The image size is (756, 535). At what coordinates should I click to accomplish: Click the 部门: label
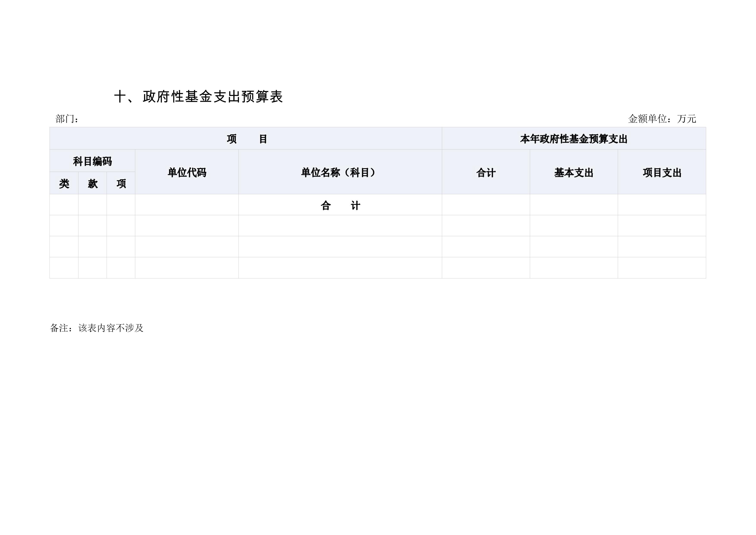[67, 119]
